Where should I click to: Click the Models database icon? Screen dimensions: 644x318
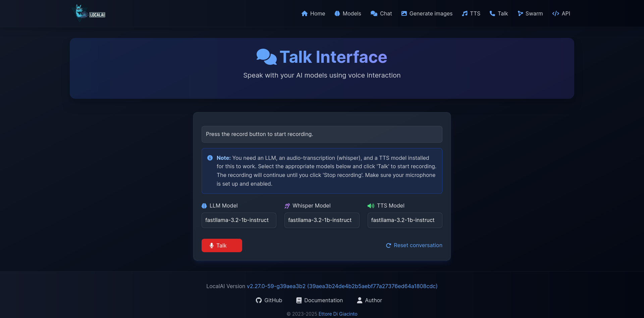tap(337, 13)
